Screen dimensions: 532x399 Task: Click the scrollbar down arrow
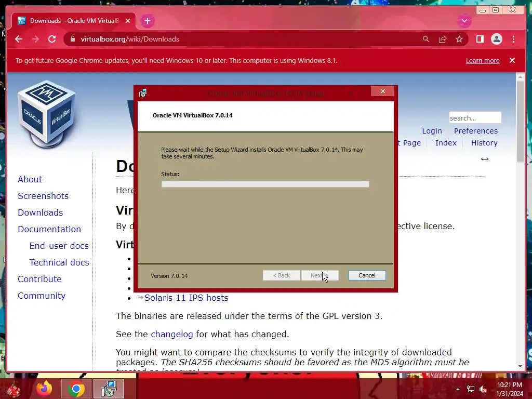tap(521, 366)
